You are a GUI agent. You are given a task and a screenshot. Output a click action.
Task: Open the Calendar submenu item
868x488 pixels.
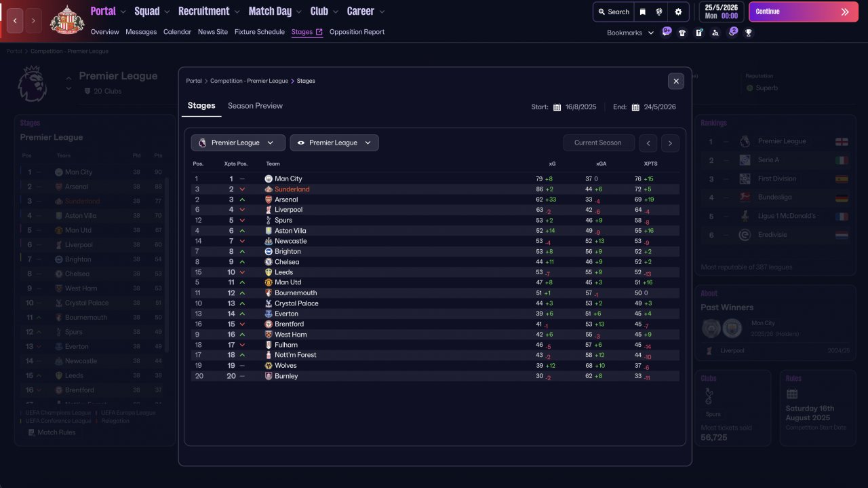(177, 32)
